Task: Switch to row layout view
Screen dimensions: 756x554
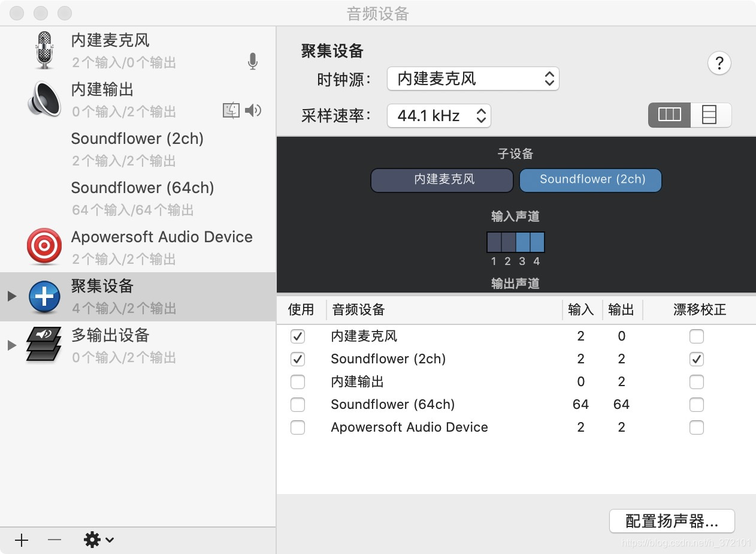Action: [x=710, y=115]
